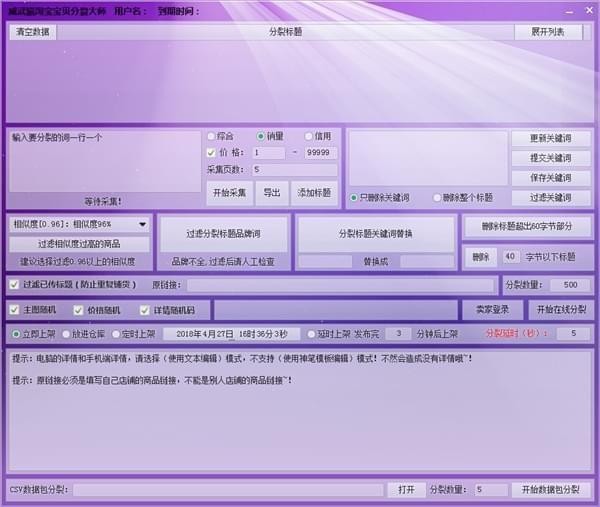Click 过滤相似度过高的商品 button
The height and width of the screenshot is (507, 600).
pos(79,243)
